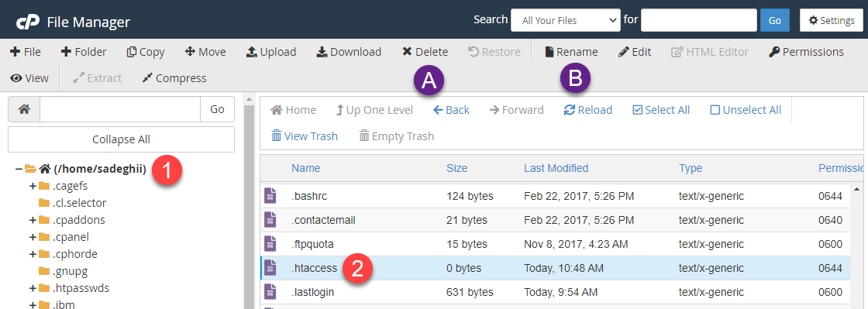Open the Permissions dialog
Screen dimensions: 868x309
pyautogui.click(x=806, y=52)
